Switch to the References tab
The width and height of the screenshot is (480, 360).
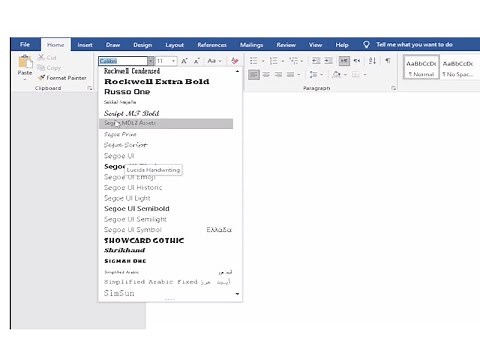point(212,45)
